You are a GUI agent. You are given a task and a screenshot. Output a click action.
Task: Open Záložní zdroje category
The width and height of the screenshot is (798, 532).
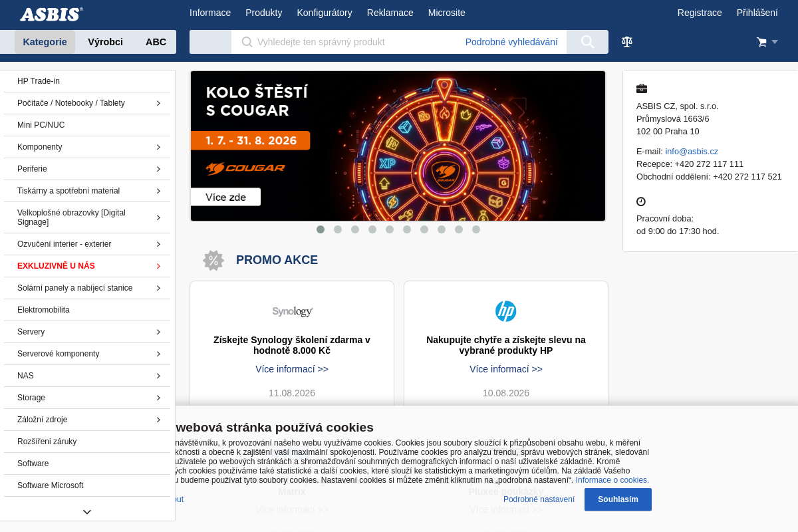(87, 420)
